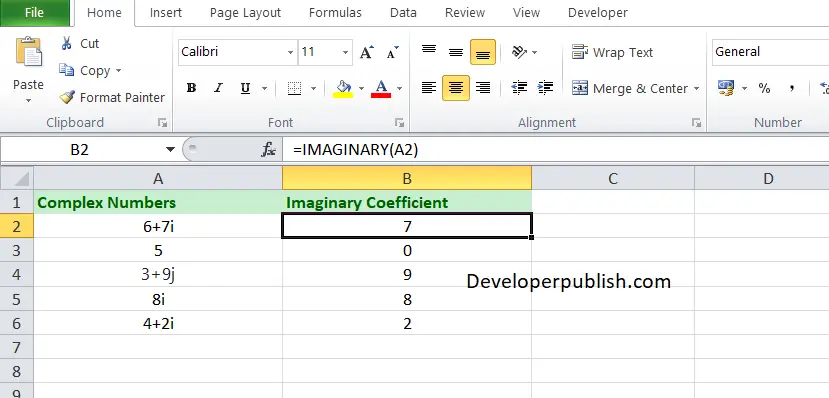This screenshot has width=829, height=398.
Task: Increase font size with Grow Font icon
Action: coord(366,52)
